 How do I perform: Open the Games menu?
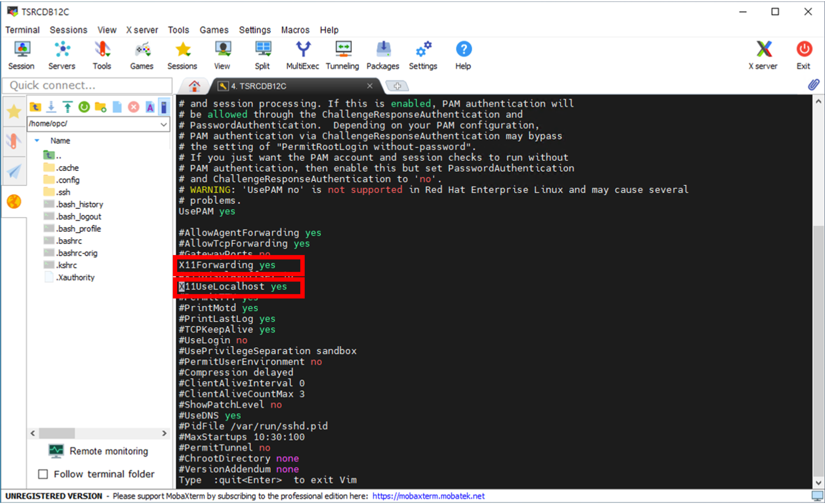pos(214,30)
